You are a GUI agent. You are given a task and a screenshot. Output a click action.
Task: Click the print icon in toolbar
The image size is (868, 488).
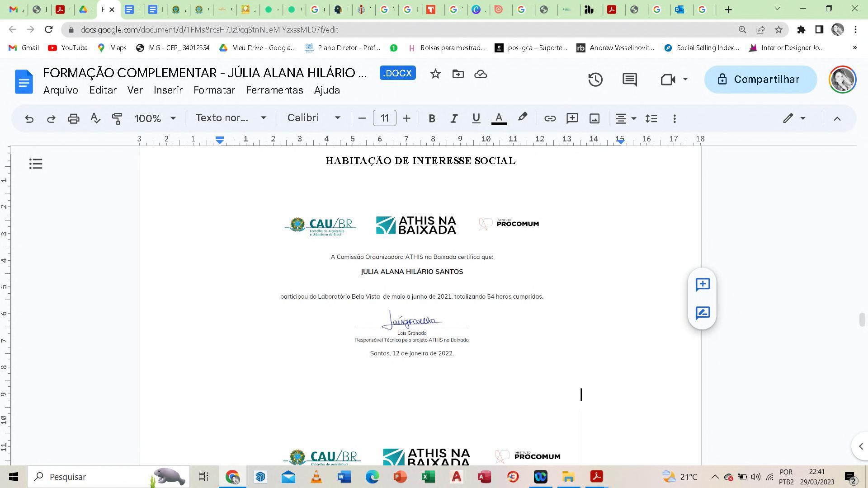point(73,118)
